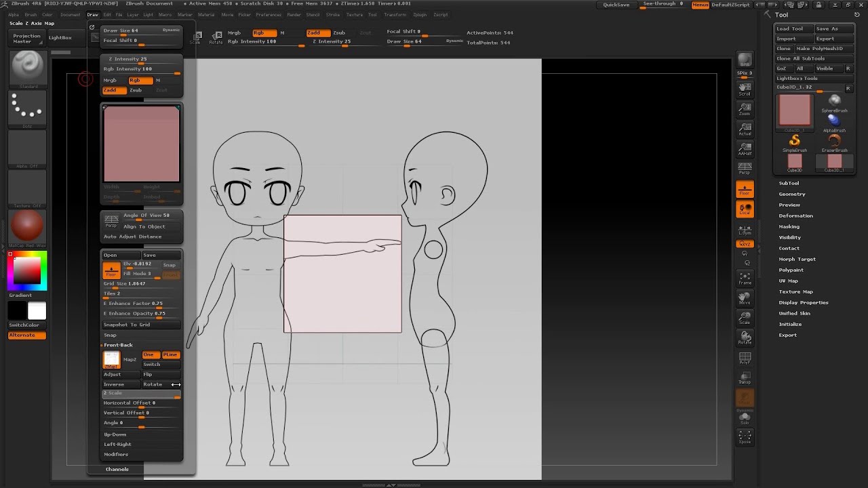Choose the SphereBrush tool icon
The image size is (868, 488).
pyautogui.click(x=834, y=103)
